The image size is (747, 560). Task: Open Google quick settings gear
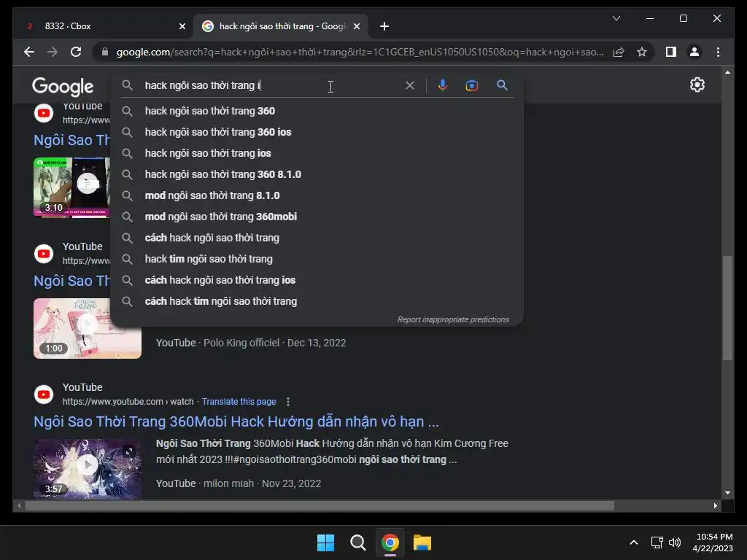(697, 85)
